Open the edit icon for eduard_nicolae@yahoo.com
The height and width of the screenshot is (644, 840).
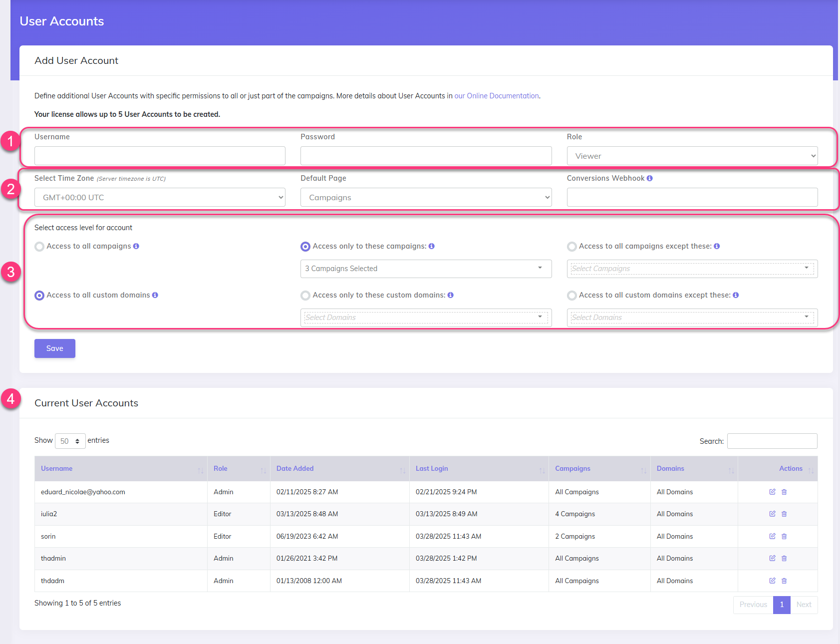point(772,492)
